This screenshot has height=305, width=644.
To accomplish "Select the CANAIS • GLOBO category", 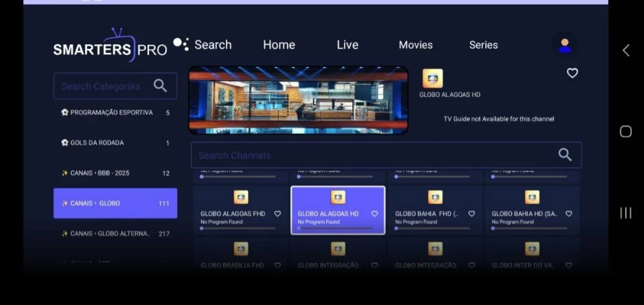I will tap(115, 203).
